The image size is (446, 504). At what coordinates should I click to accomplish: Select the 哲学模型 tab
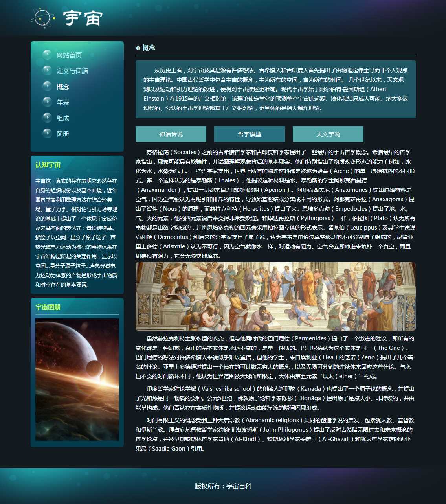pyautogui.click(x=250, y=134)
